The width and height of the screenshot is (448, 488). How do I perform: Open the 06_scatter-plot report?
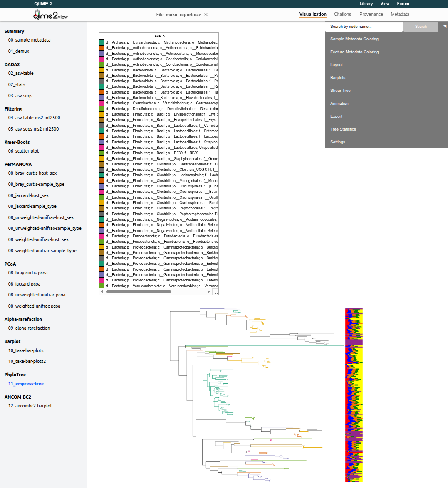[x=23, y=151]
